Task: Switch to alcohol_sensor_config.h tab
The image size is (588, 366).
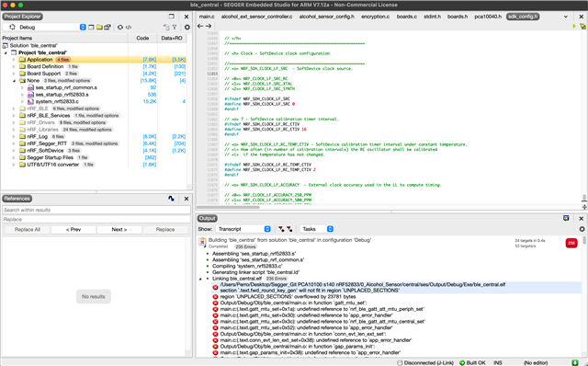Action: pyautogui.click(x=326, y=17)
